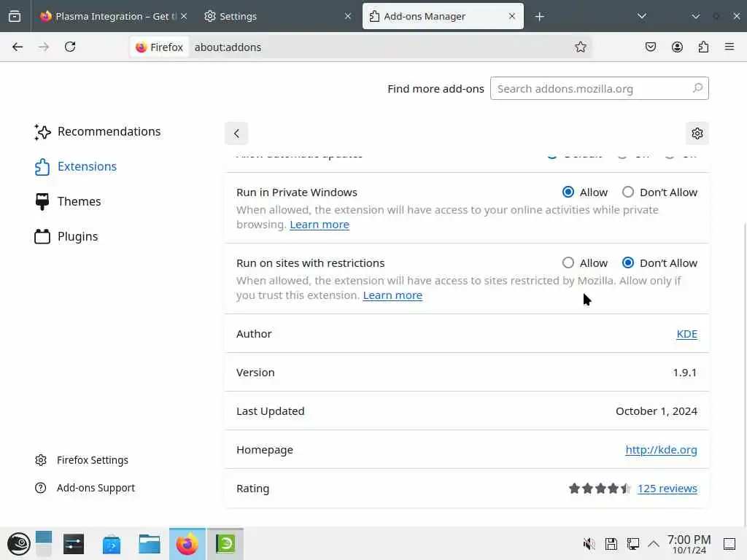This screenshot has width=747, height=560.
Task: Open the Firefox hamburger menu
Action: (729, 47)
